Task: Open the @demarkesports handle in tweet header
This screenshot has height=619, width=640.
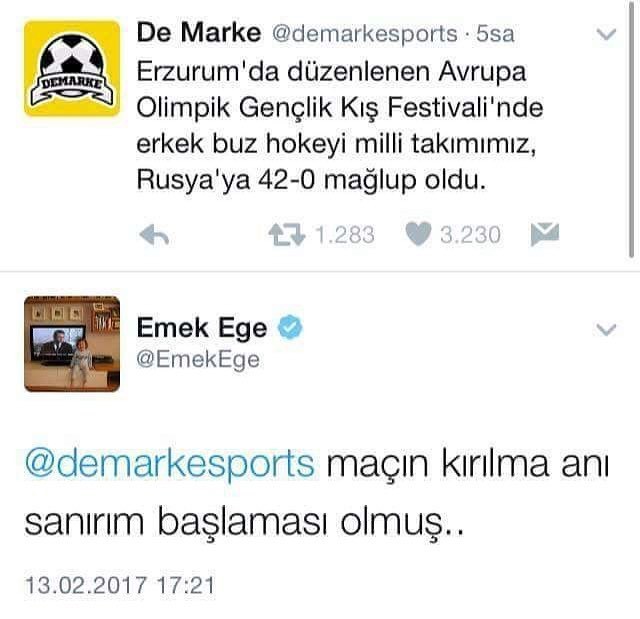Action: [364, 33]
